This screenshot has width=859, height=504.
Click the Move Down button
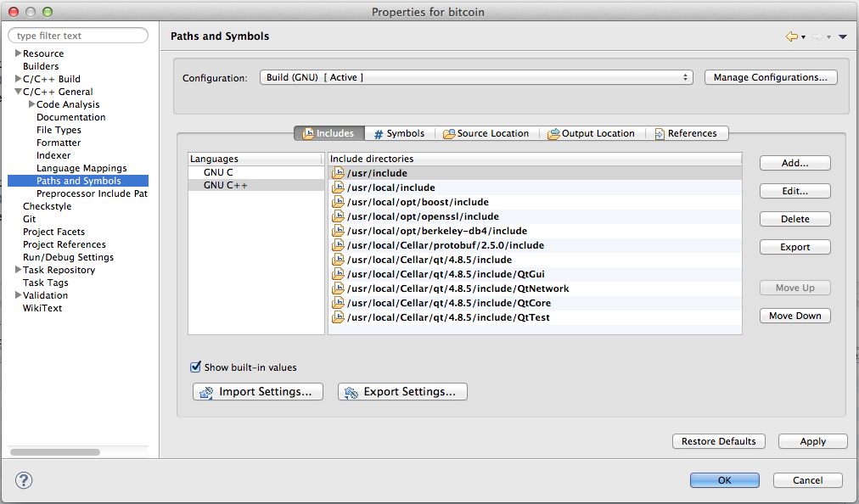[794, 316]
